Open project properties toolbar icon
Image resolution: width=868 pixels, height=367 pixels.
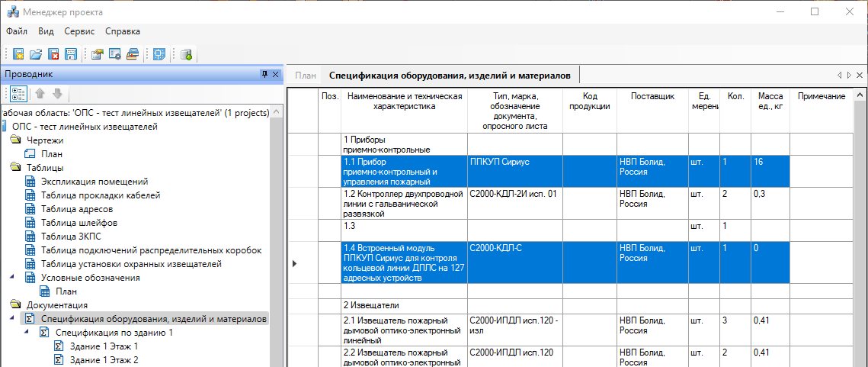[98, 54]
